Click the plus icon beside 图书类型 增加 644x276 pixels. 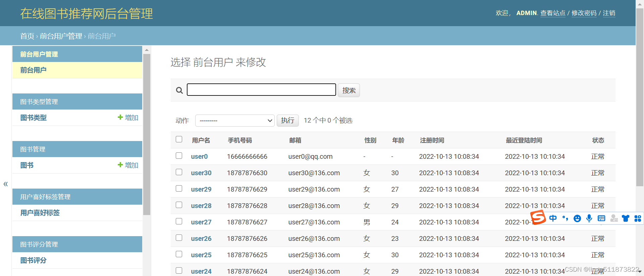(x=120, y=117)
